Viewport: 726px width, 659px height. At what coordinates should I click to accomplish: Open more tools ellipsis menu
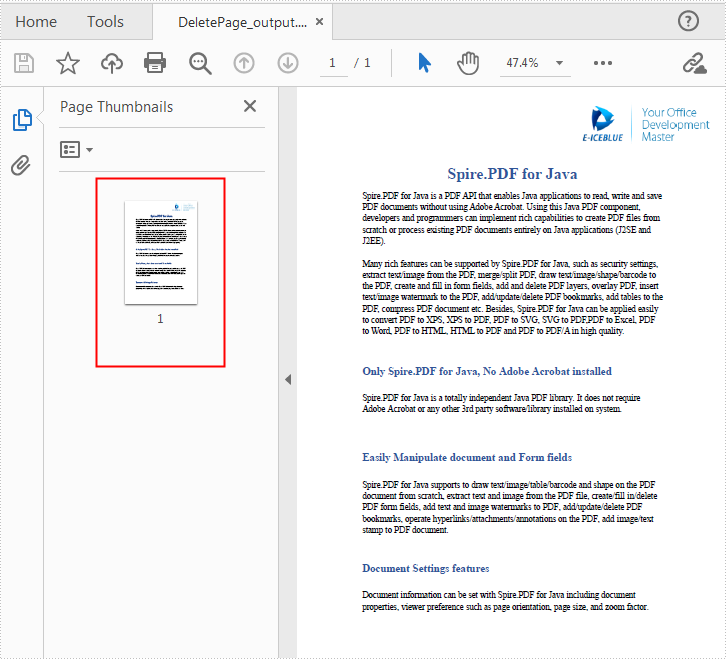point(603,63)
